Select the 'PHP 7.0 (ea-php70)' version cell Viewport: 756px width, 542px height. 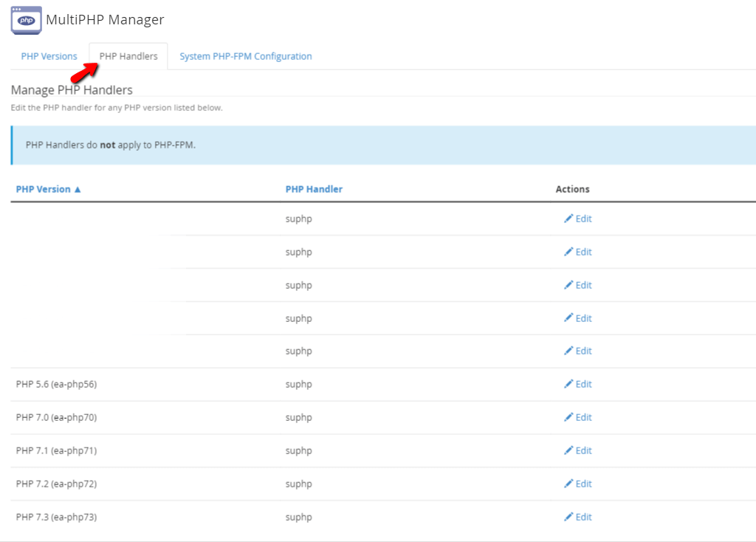tap(56, 418)
